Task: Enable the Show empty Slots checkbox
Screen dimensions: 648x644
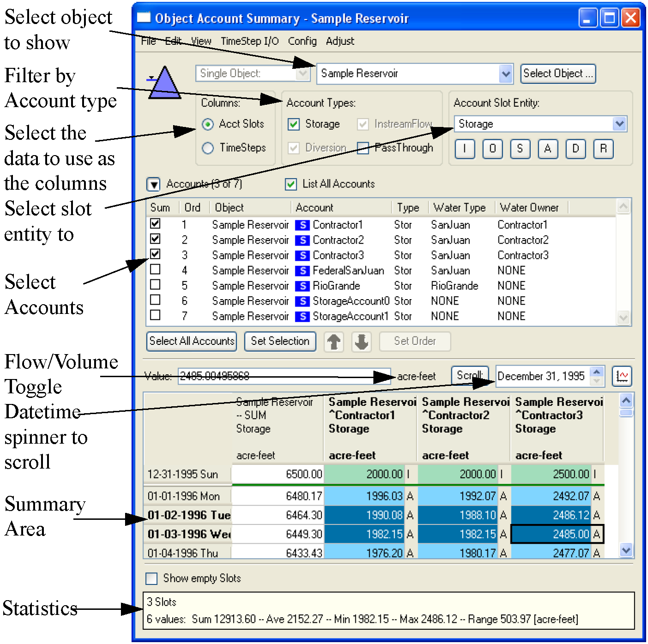Action: tap(151, 578)
